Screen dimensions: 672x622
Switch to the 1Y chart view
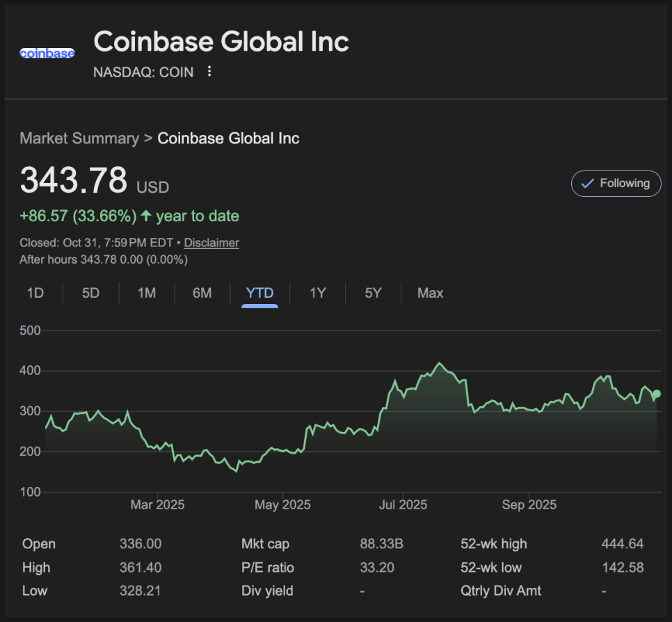(318, 293)
